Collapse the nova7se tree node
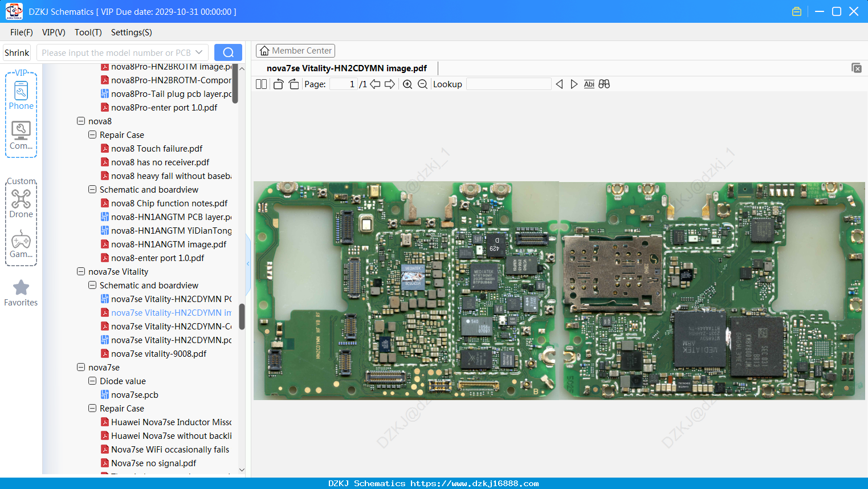Screen dimensions: 868x489 pos(81,367)
